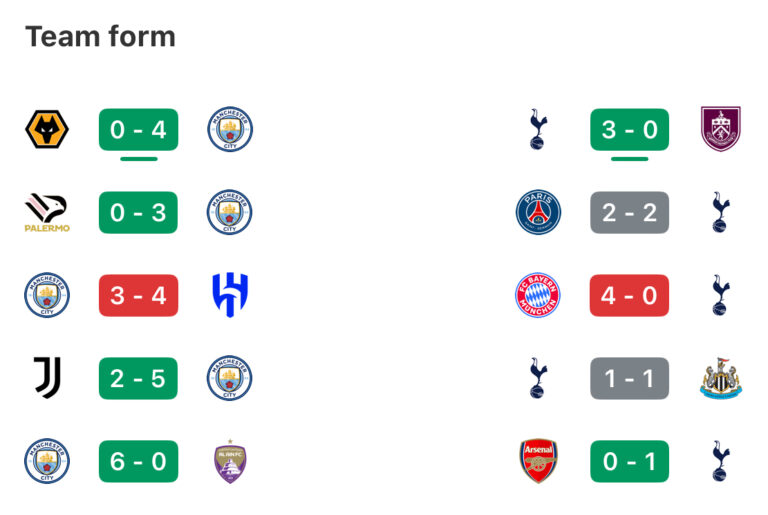This screenshot has height=515, width=768.
Task: Select the grey 1 - 1 draw score
Action: pyautogui.click(x=629, y=379)
